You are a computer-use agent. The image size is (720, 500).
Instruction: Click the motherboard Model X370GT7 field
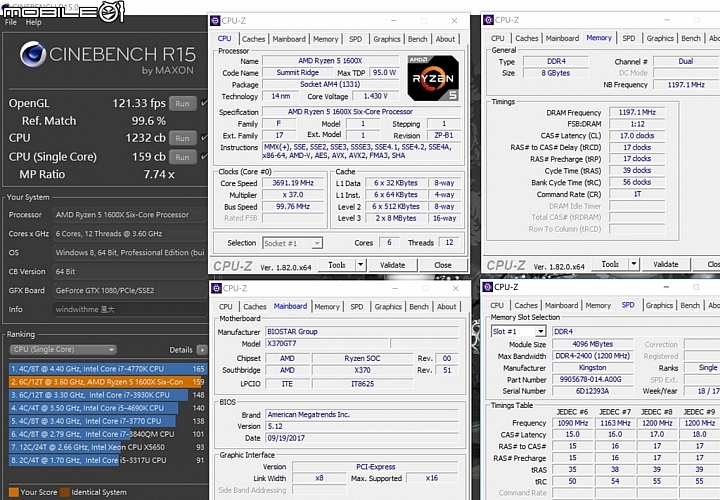pos(327,343)
